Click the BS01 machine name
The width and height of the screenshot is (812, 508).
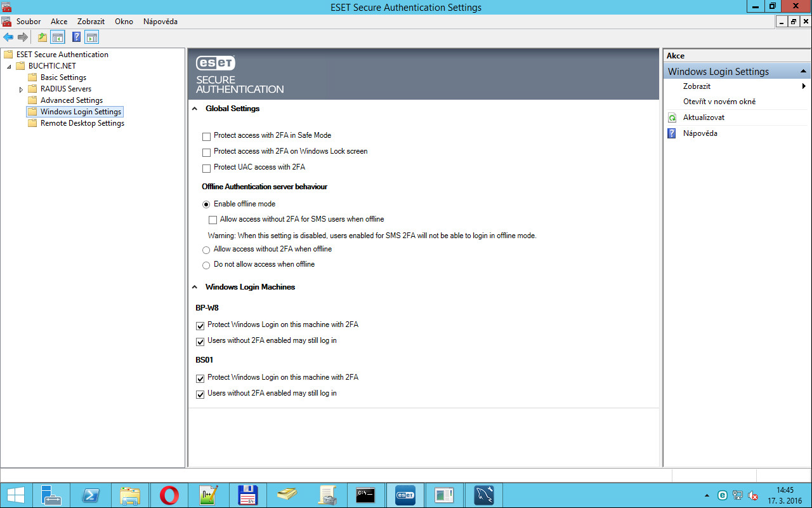[204, 360]
